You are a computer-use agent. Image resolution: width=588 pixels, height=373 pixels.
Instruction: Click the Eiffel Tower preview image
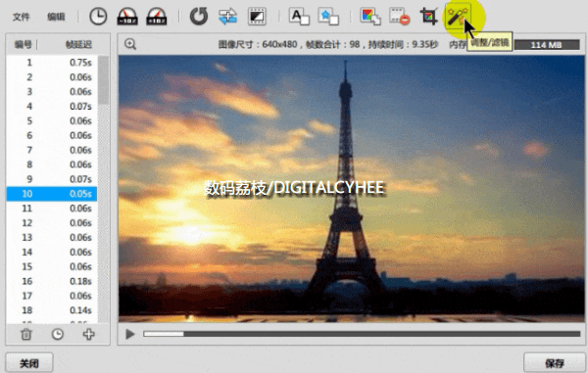pyautogui.click(x=352, y=189)
